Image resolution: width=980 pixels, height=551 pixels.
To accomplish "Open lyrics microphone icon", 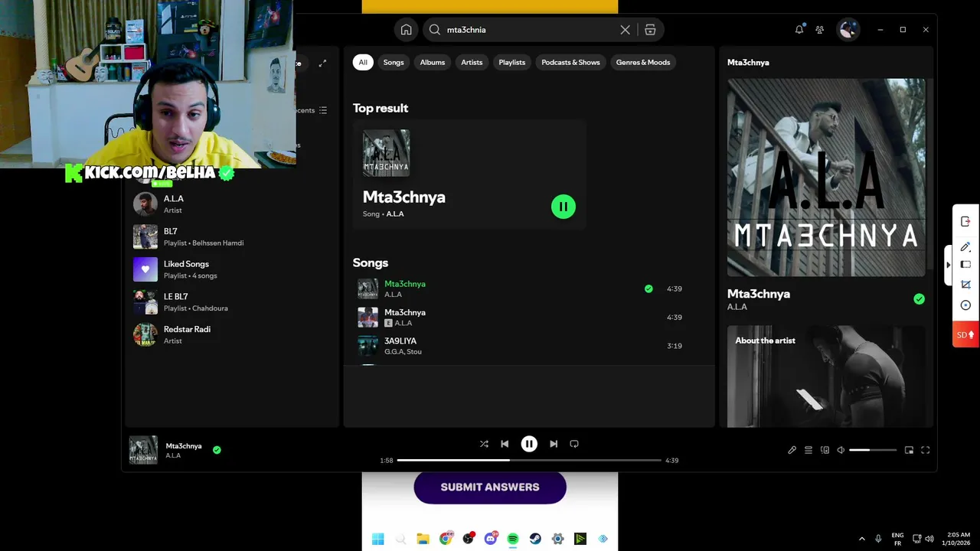I will (x=792, y=450).
